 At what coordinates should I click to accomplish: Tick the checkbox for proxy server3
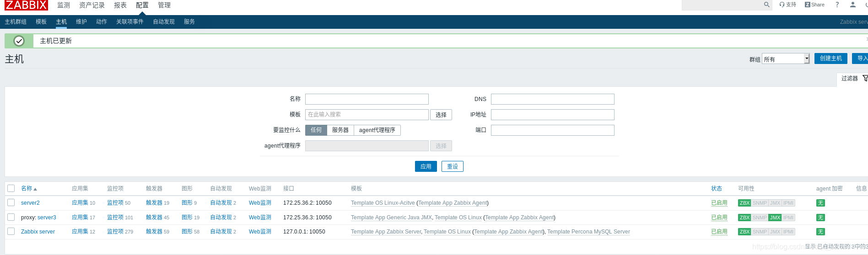click(11, 217)
